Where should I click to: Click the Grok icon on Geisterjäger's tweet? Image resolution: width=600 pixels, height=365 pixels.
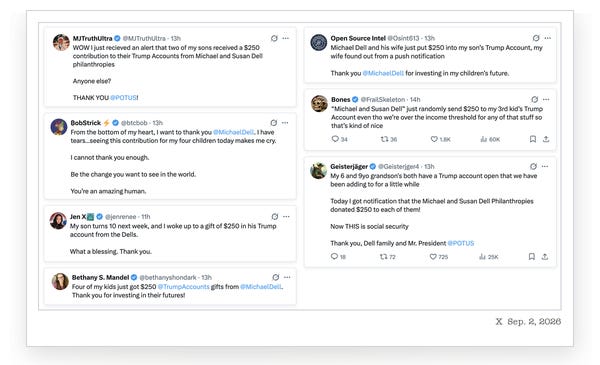point(533,166)
